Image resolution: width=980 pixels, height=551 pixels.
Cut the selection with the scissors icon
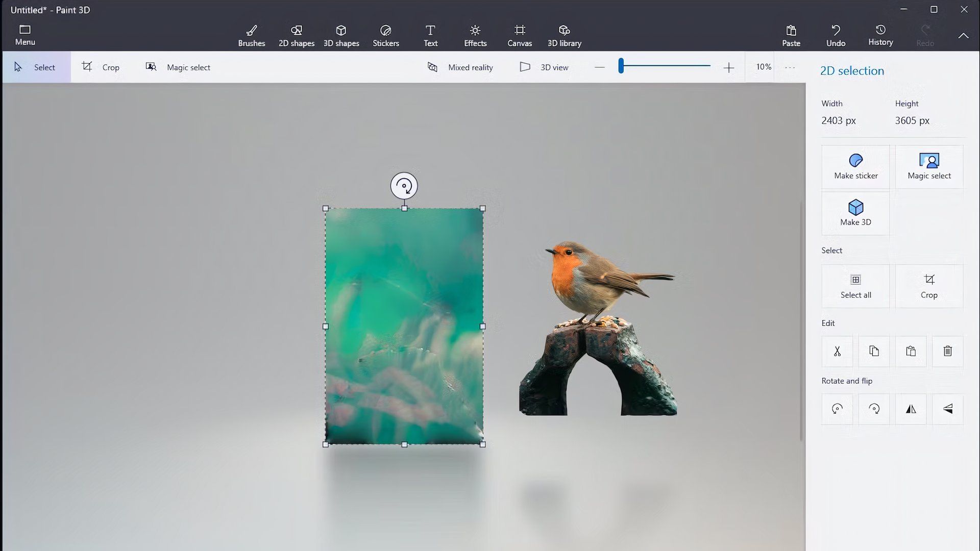tap(837, 351)
